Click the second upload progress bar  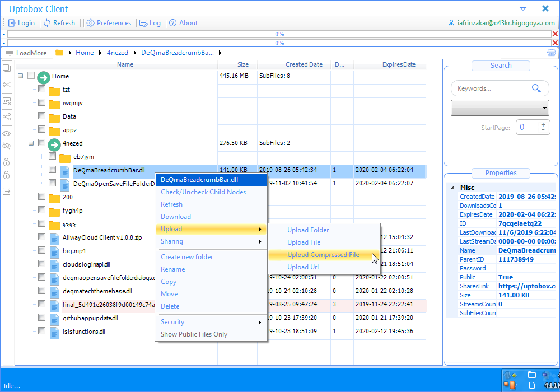[279, 43]
